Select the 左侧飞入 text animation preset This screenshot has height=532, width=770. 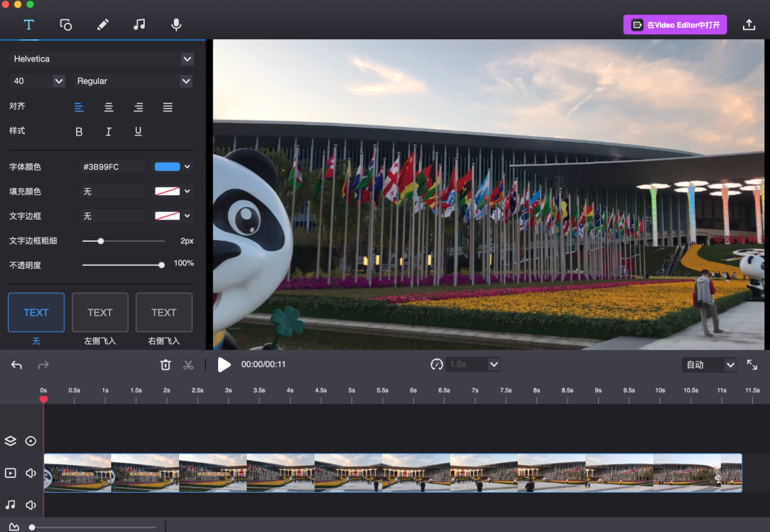[101, 312]
